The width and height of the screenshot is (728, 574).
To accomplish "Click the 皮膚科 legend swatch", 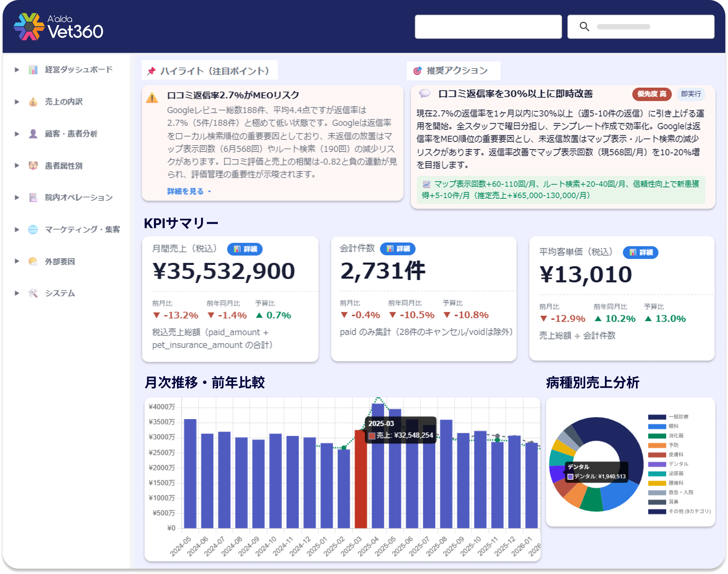I will click(x=657, y=455).
